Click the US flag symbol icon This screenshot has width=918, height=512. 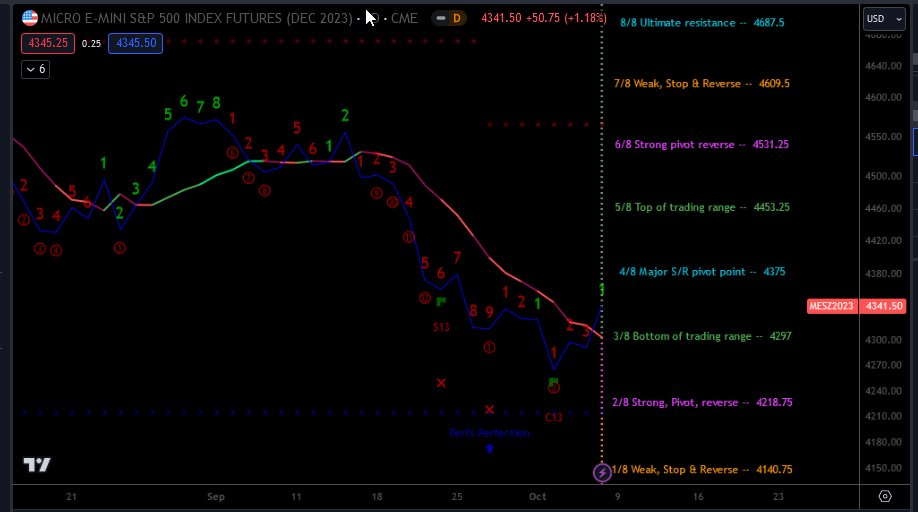pyautogui.click(x=30, y=18)
